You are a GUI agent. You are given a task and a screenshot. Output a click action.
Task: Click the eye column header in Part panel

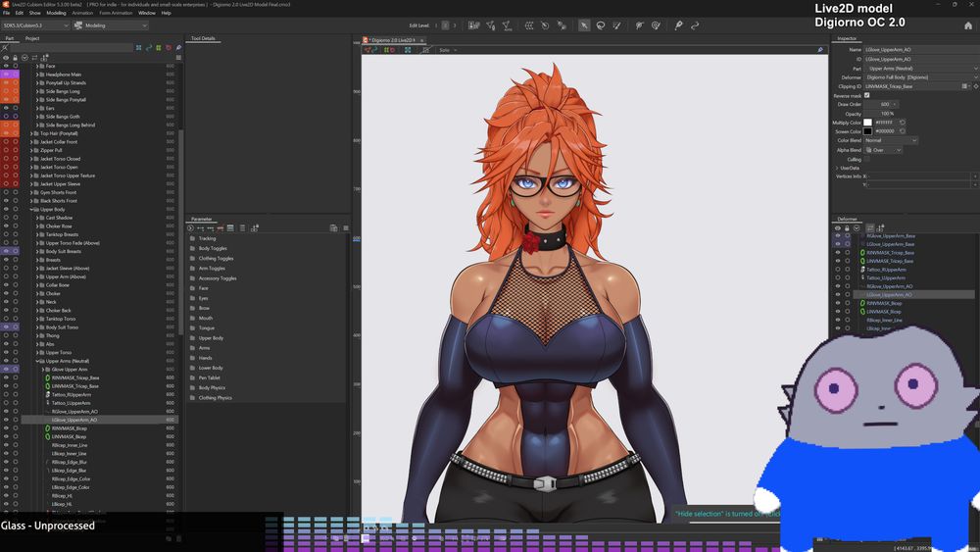(6, 58)
